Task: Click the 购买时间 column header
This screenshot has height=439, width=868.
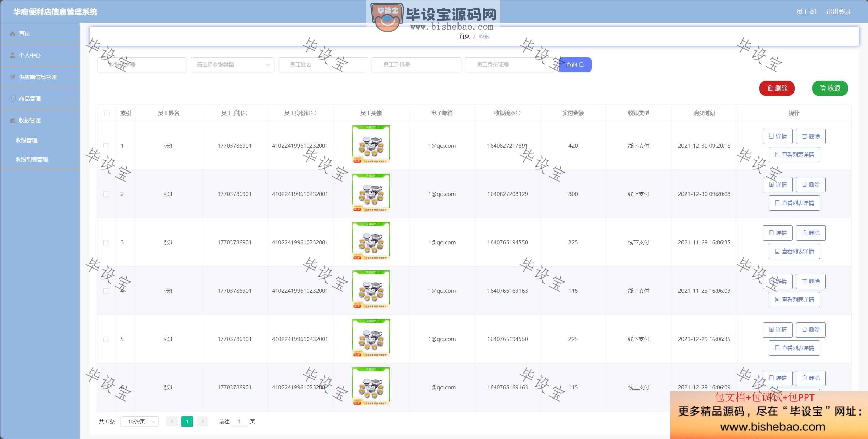Action: (704, 113)
